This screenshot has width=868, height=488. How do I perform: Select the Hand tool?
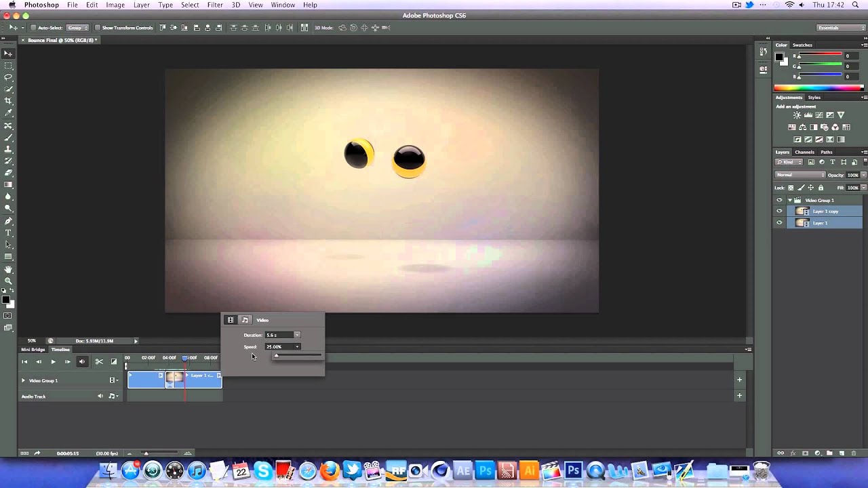tap(8, 269)
